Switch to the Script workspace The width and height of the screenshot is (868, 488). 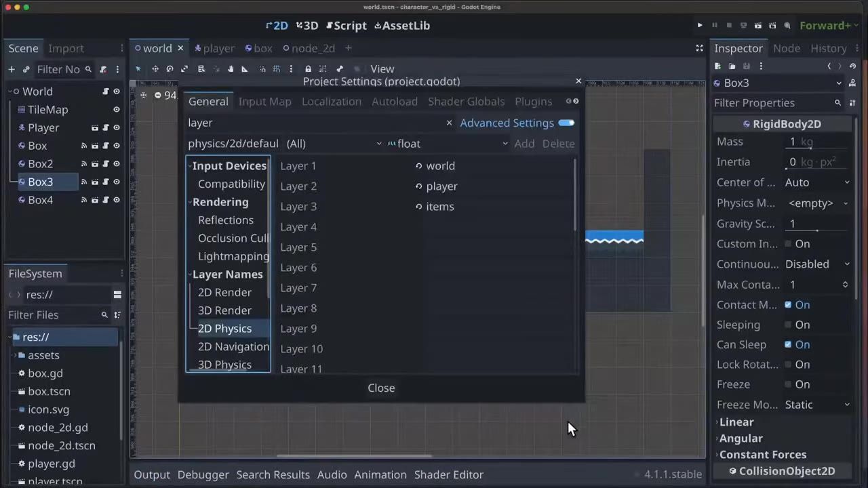[x=347, y=26]
